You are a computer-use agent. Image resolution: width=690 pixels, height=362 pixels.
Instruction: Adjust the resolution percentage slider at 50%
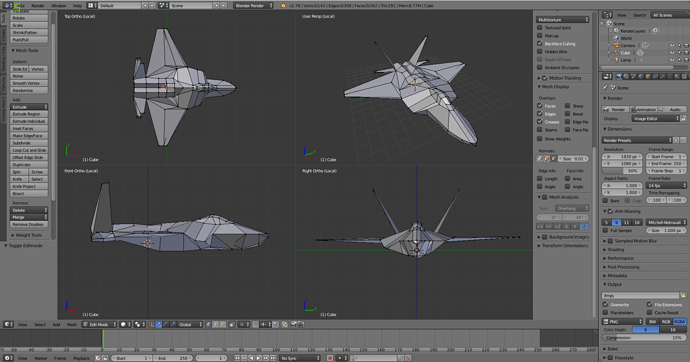(x=622, y=171)
